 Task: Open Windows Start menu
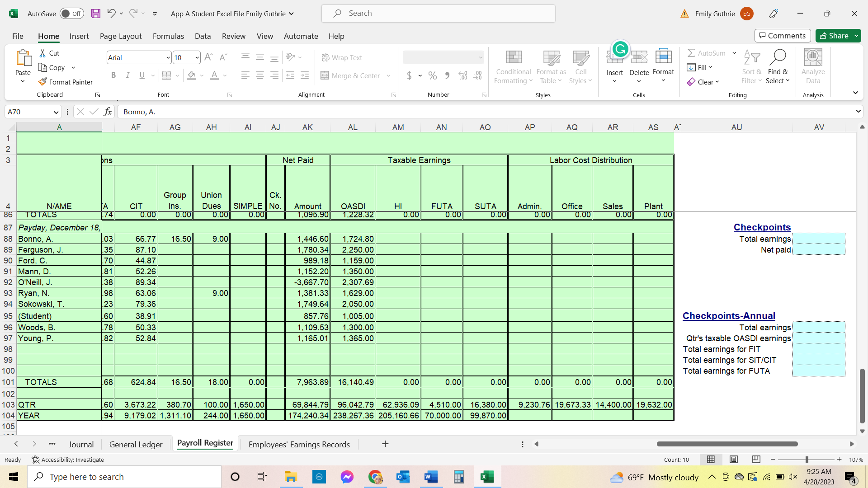[x=14, y=477]
